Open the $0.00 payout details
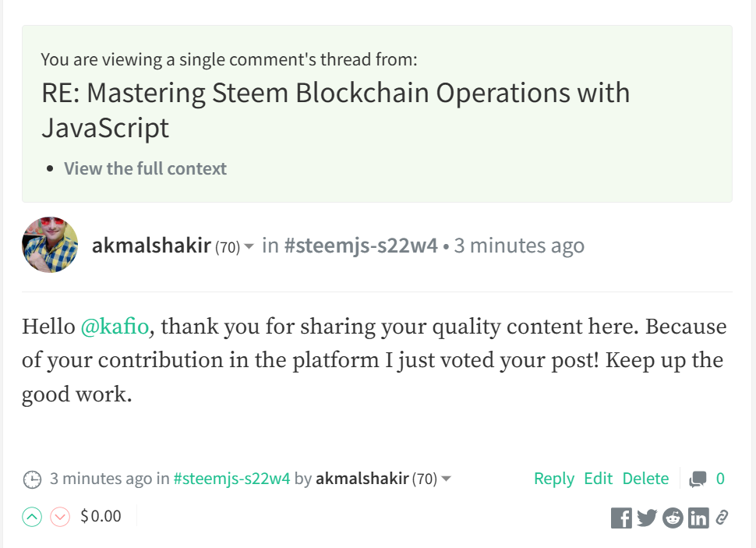 [x=101, y=516]
